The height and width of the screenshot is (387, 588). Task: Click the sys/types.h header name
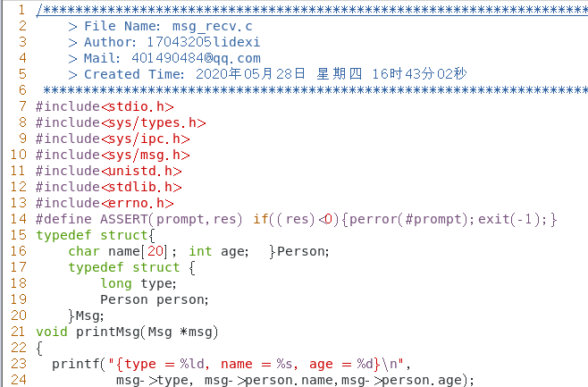pos(154,122)
